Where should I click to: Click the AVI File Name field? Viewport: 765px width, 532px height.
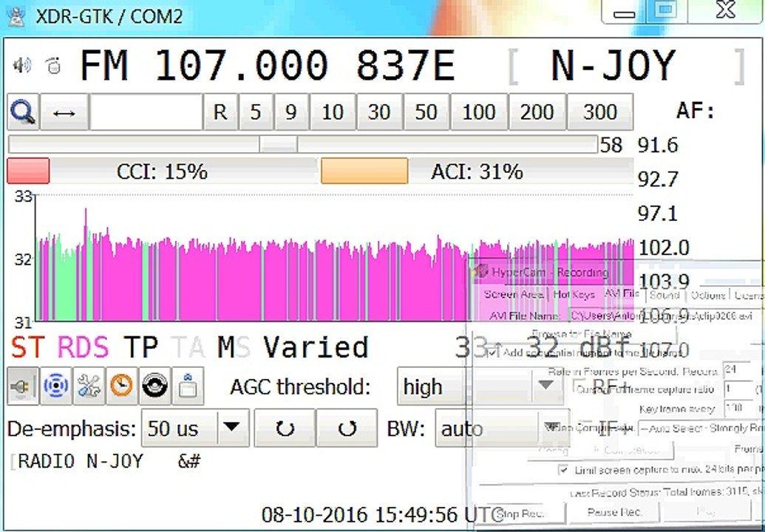click(667, 315)
